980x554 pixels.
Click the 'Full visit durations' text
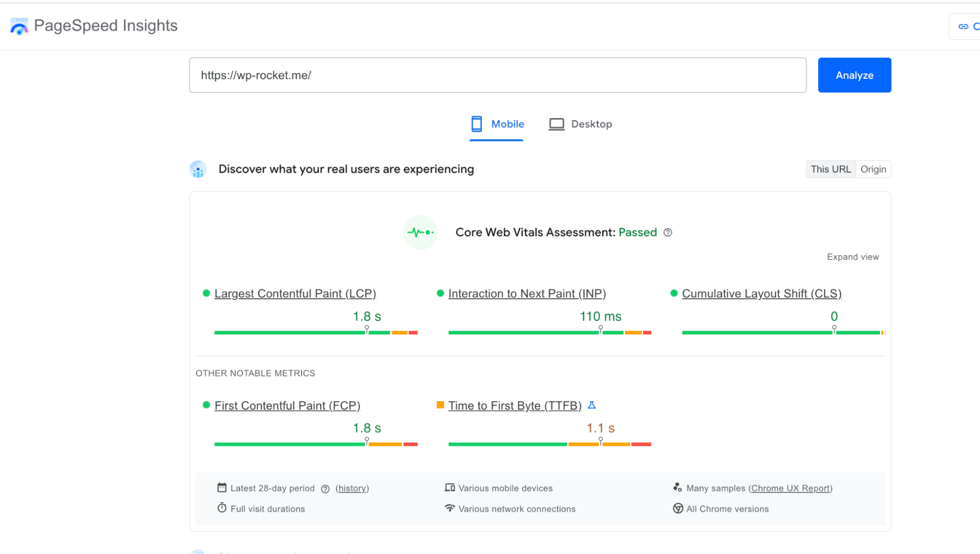tap(268, 509)
